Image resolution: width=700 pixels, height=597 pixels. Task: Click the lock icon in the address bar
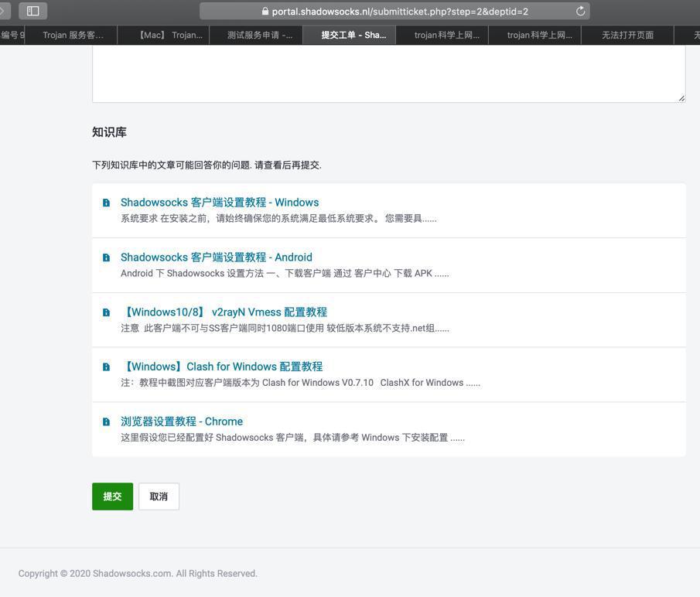pos(265,11)
